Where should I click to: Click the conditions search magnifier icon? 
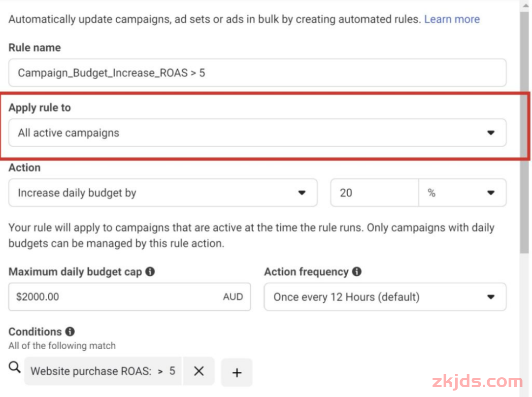15,367
